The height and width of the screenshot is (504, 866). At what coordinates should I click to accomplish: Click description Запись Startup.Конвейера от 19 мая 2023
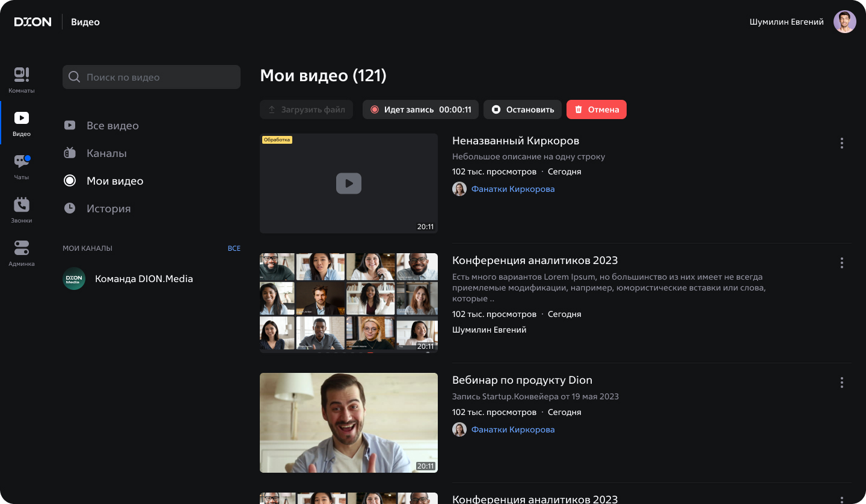[x=535, y=396]
